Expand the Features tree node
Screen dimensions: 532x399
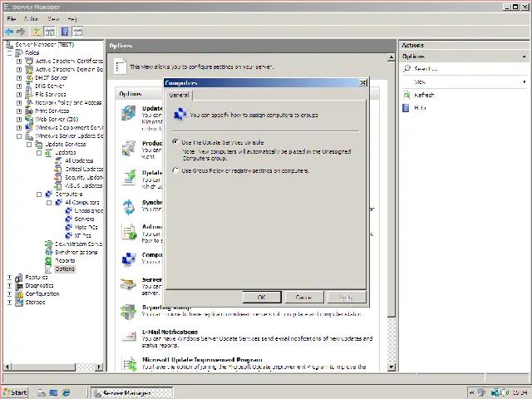click(9, 277)
